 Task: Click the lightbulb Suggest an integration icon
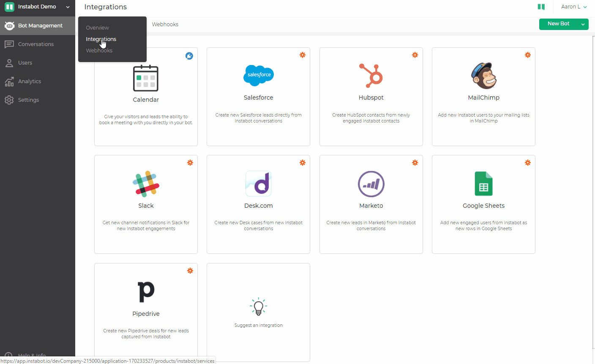tap(258, 306)
